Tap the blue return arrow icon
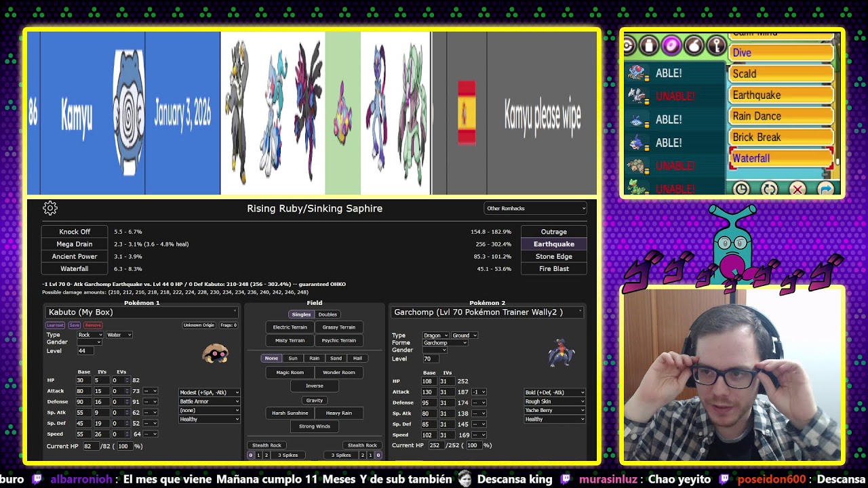The width and height of the screenshot is (868, 488). click(826, 189)
